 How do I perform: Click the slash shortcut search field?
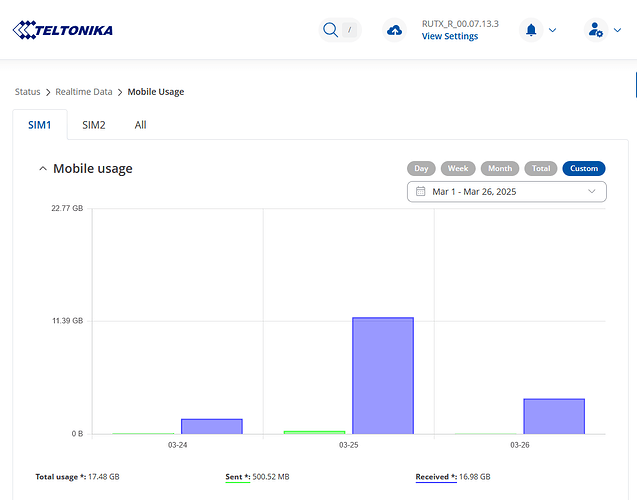[349, 30]
